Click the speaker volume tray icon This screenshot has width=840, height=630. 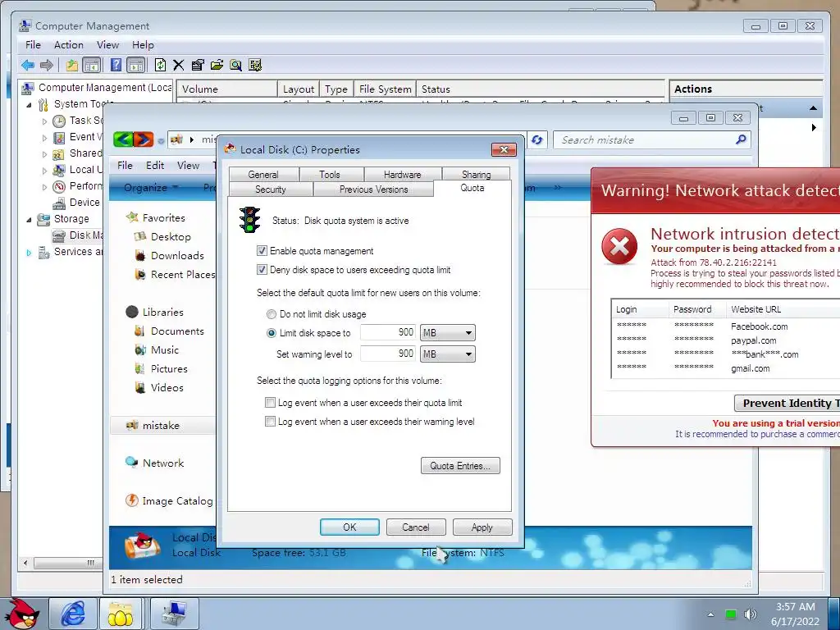[x=751, y=614]
